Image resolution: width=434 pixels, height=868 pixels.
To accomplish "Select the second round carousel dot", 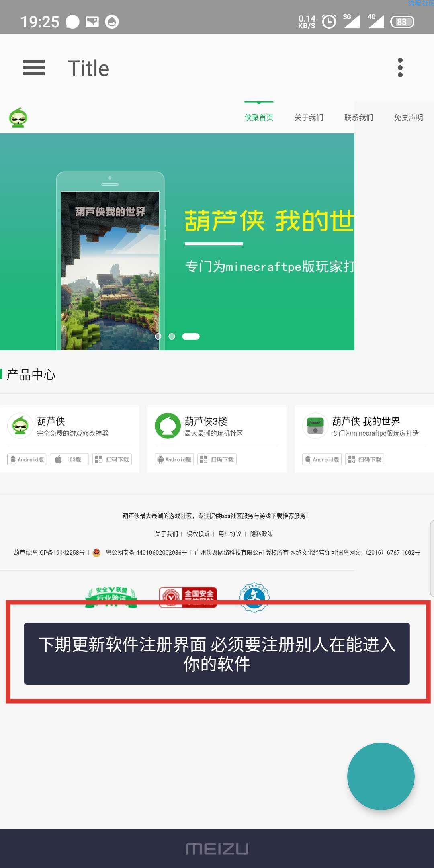I will pos(172,336).
